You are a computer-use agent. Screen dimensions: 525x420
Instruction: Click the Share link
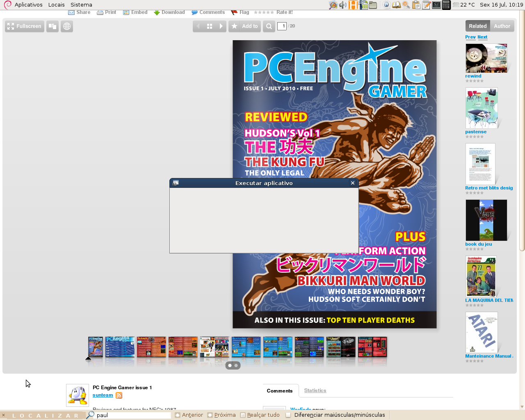[x=79, y=12]
